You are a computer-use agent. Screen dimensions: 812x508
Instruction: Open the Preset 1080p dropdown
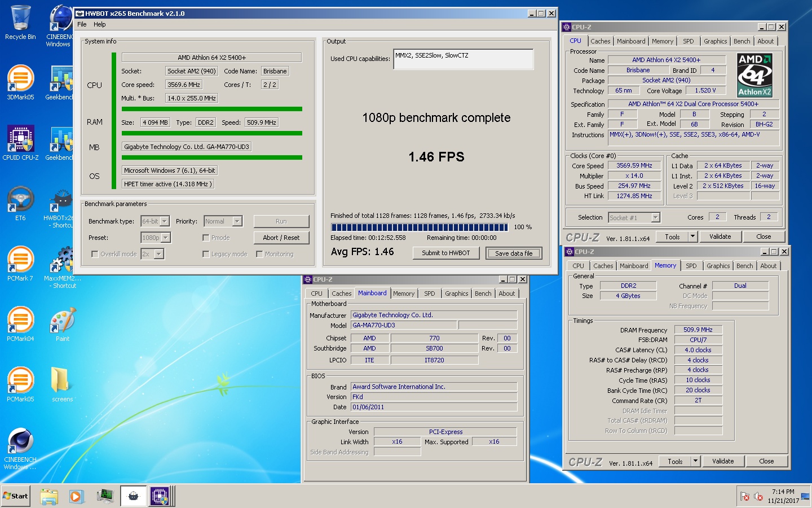coord(166,238)
